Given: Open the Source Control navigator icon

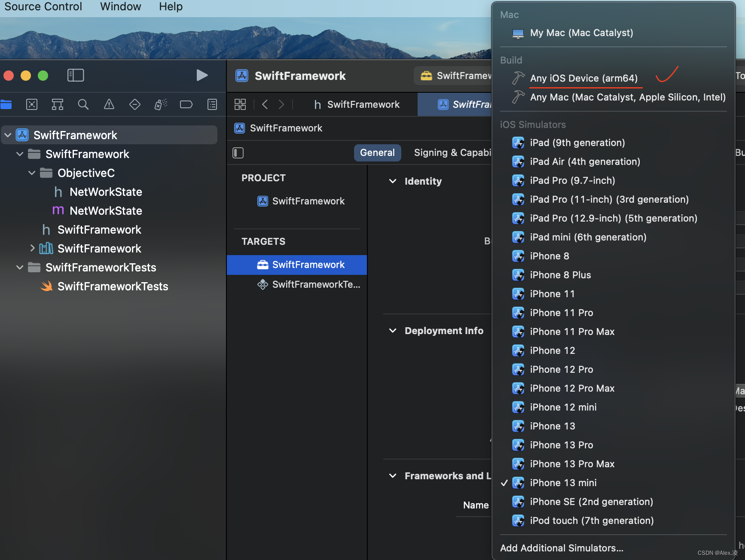Looking at the screenshot, I should tap(32, 104).
